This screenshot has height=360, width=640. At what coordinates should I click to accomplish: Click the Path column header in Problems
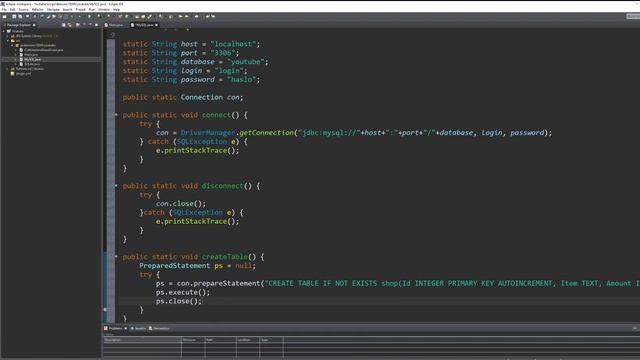pos(220,340)
